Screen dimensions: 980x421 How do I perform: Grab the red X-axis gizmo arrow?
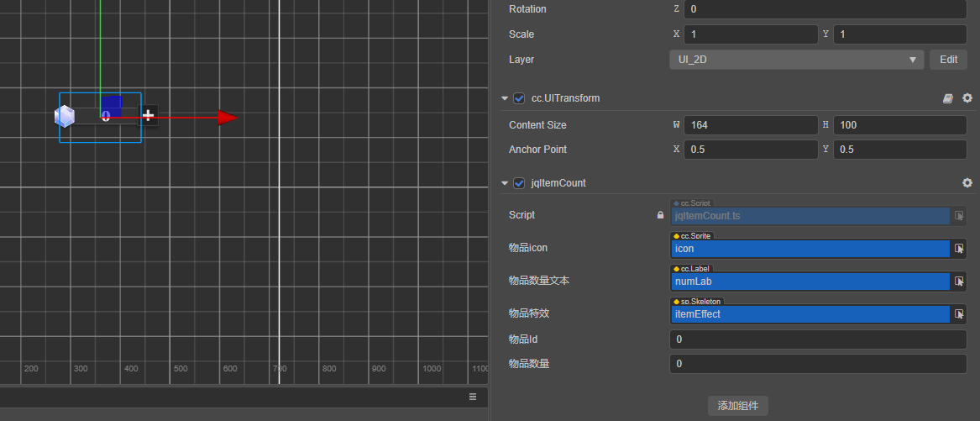[x=228, y=118]
